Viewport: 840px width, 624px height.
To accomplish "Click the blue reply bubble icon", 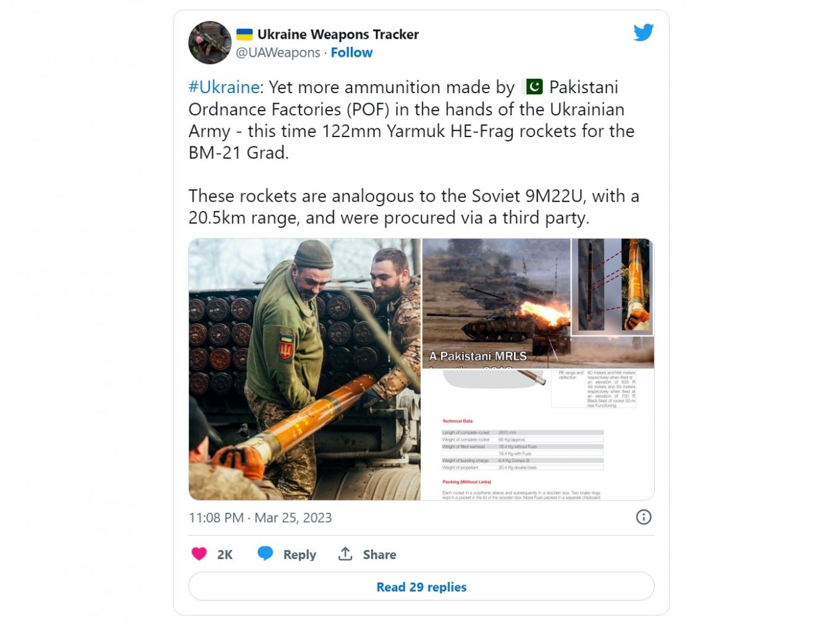I will tap(265, 554).
